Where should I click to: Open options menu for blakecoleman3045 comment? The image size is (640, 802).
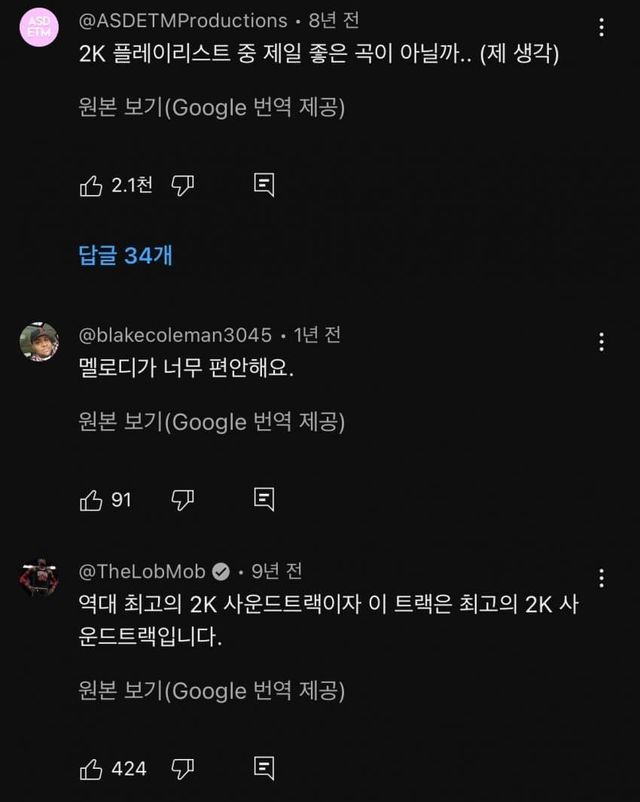coord(601,342)
